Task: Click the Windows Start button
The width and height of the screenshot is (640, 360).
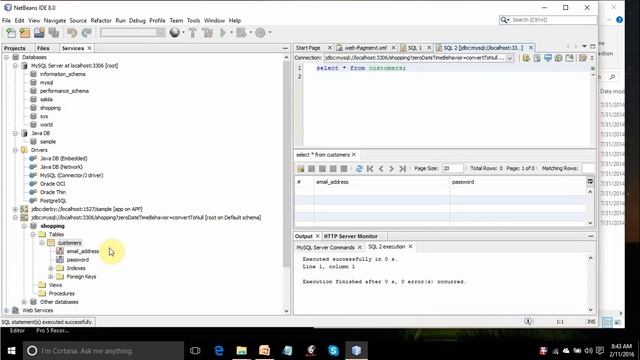Action: click(11, 351)
